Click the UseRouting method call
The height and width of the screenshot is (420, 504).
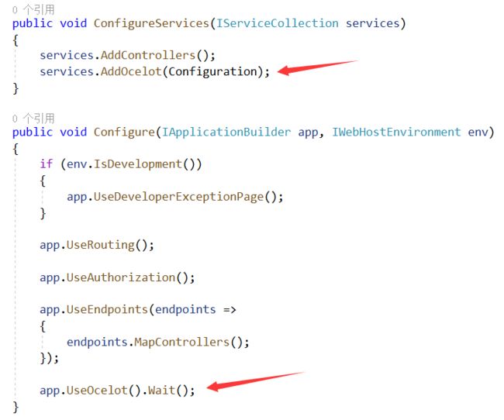(x=101, y=246)
